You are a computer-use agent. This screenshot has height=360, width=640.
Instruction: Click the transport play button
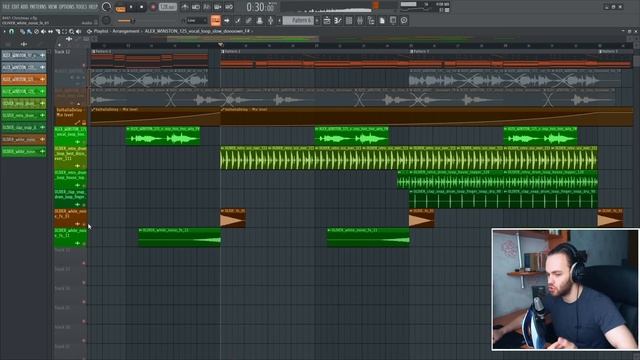pos(131,7)
